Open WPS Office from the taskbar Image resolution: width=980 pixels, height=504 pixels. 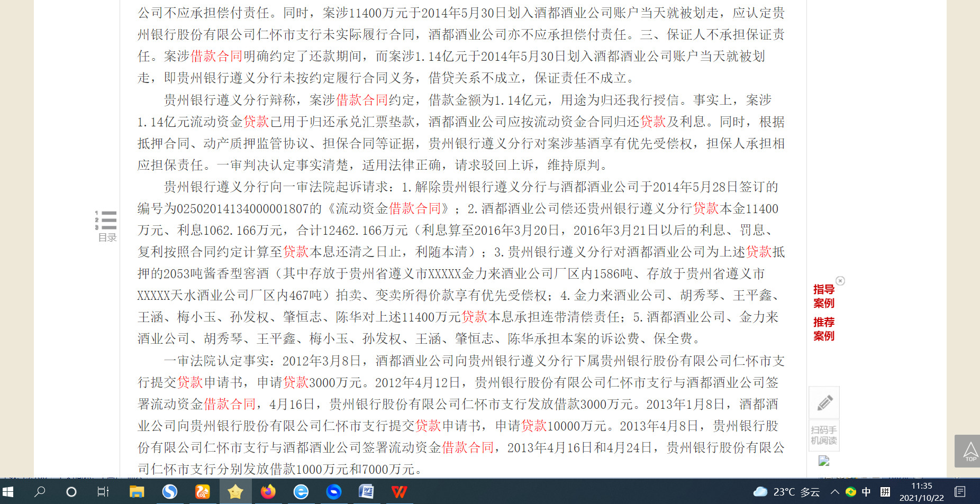click(x=400, y=492)
